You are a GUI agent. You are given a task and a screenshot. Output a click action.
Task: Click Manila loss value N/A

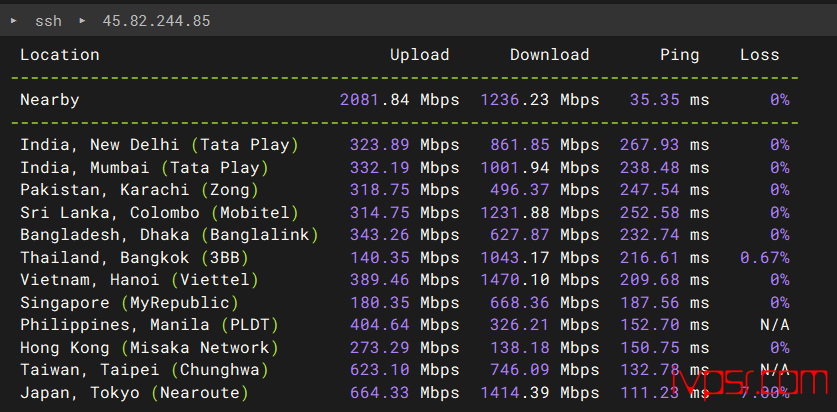[775, 324]
